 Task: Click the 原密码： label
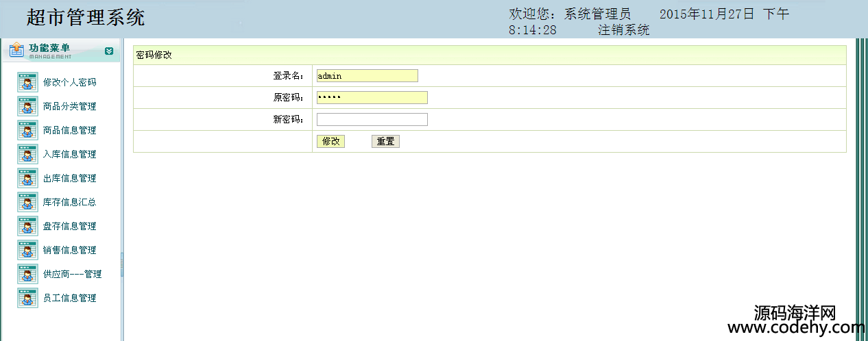pyautogui.click(x=289, y=98)
